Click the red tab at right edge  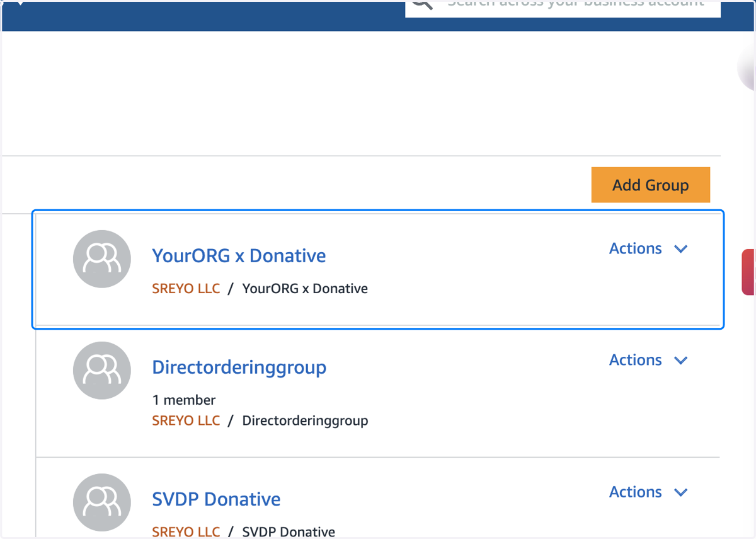[x=748, y=272]
